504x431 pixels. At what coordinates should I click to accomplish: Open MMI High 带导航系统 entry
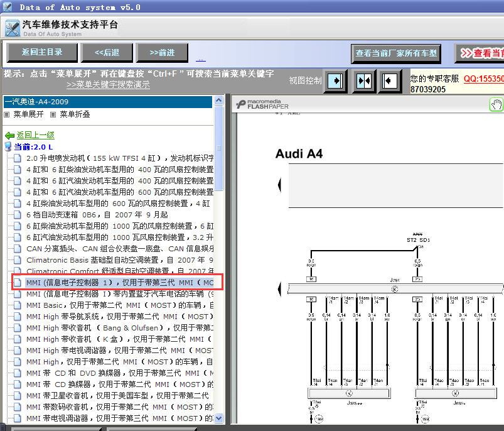point(120,317)
